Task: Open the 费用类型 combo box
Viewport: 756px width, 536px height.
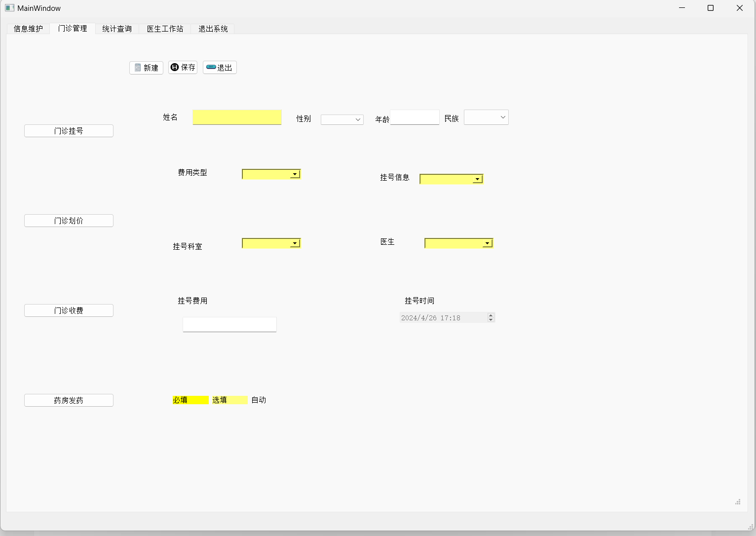Action: (271, 174)
